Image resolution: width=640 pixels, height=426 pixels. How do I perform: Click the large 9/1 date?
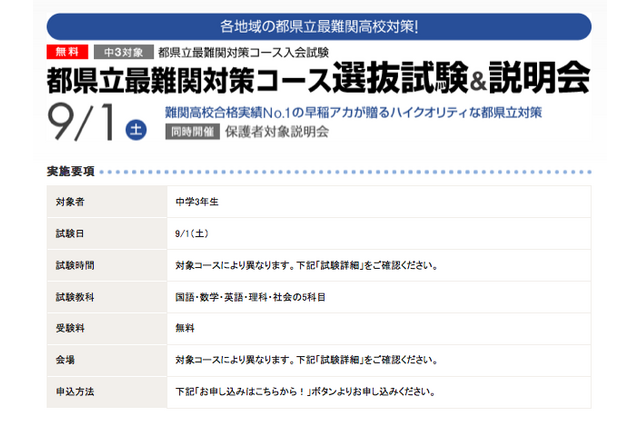click(x=81, y=122)
